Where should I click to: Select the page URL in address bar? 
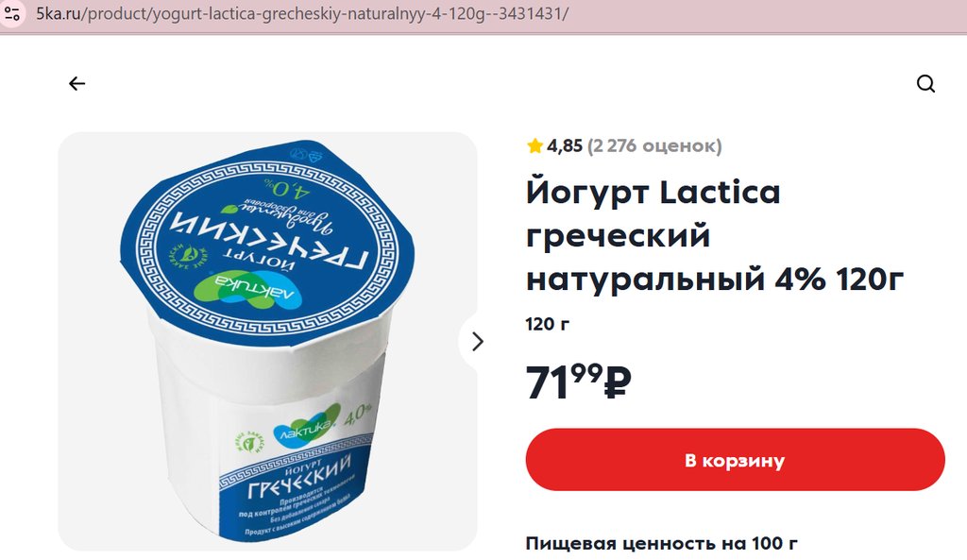(302, 13)
